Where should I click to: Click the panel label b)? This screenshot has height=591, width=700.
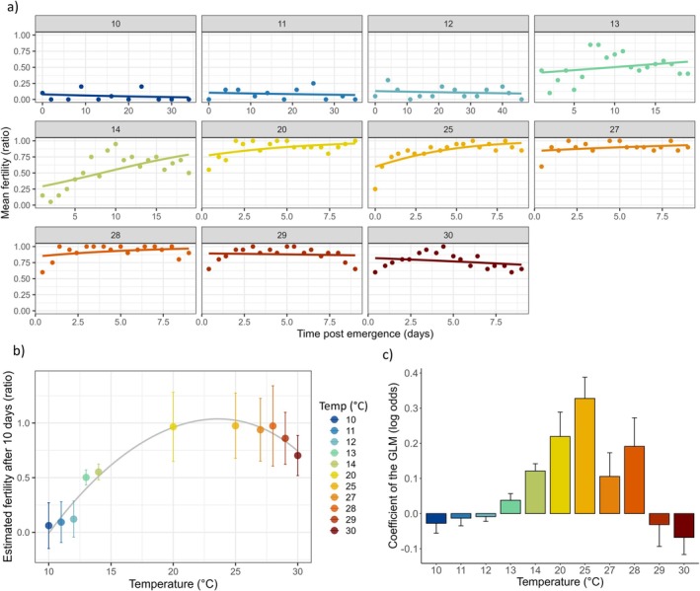click(19, 350)
